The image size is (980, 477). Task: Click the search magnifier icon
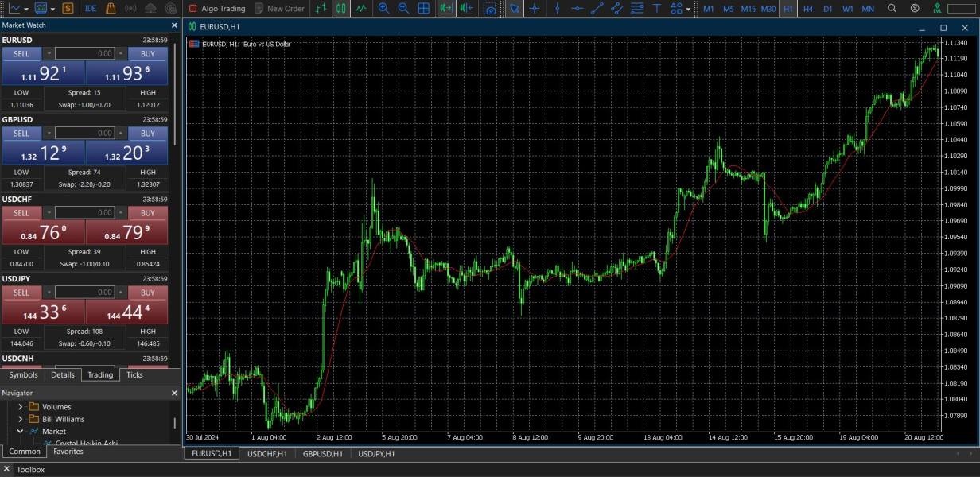[892, 9]
